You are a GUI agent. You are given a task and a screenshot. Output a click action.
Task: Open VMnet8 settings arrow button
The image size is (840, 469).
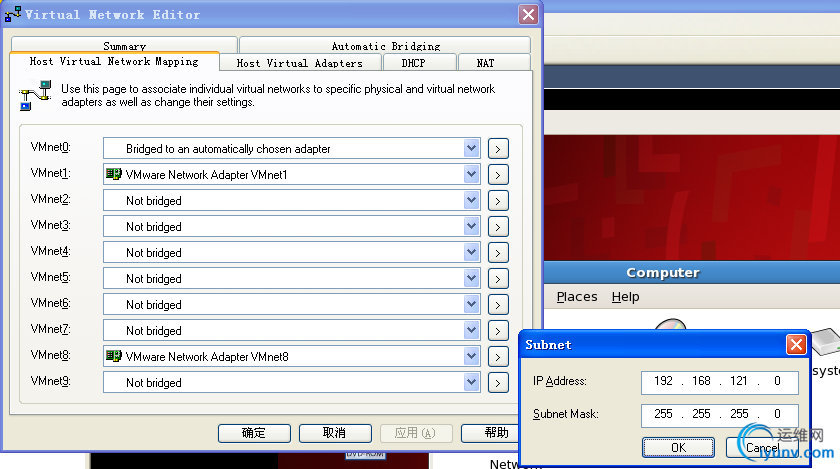coord(498,356)
